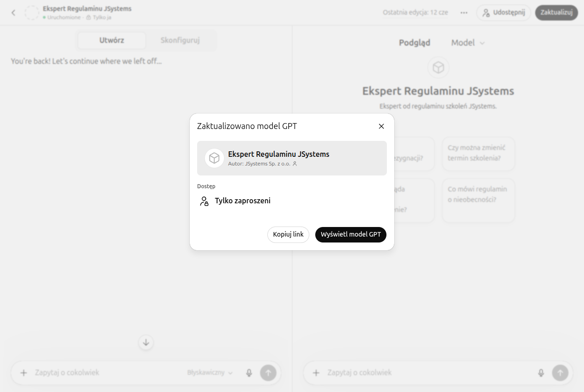Viewport: 584px width, 392px height.
Task: Focus the preview Zapytaj o cokolwiek input
Action: click(429, 373)
